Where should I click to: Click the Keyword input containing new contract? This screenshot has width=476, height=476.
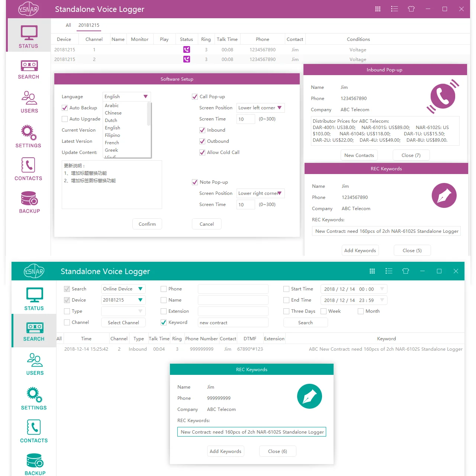coord(233,322)
